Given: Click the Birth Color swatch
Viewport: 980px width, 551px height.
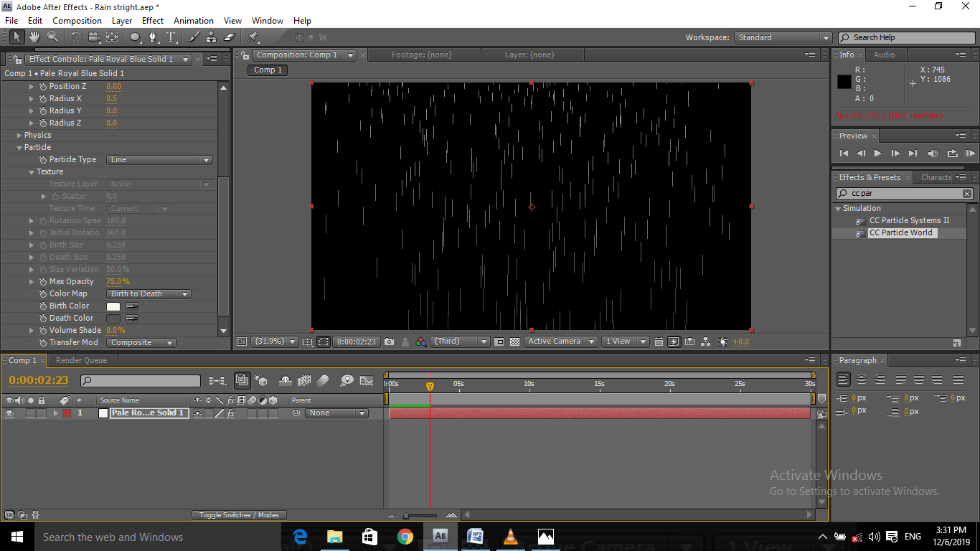Looking at the screenshot, I should click(113, 306).
